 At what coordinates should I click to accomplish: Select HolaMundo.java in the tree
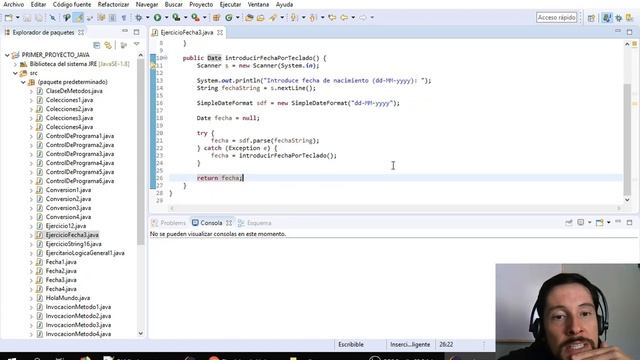point(68,298)
